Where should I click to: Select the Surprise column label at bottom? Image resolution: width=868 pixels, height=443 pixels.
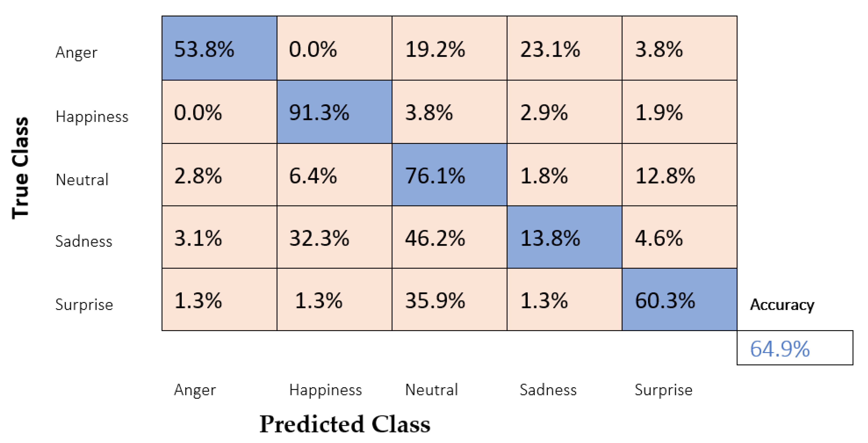[x=663, y=390]
